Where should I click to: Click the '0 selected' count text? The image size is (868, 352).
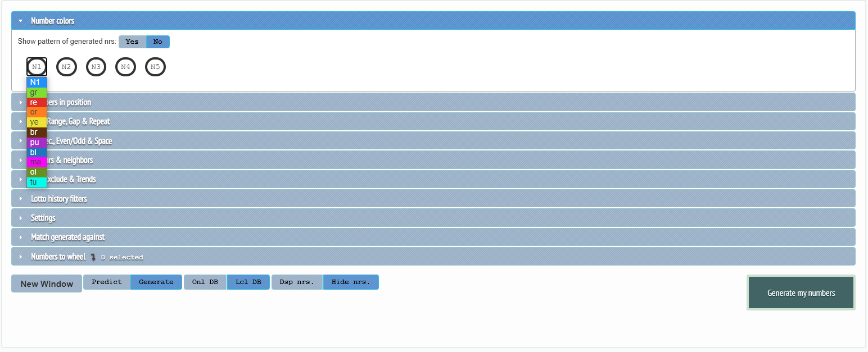(122, 257)
